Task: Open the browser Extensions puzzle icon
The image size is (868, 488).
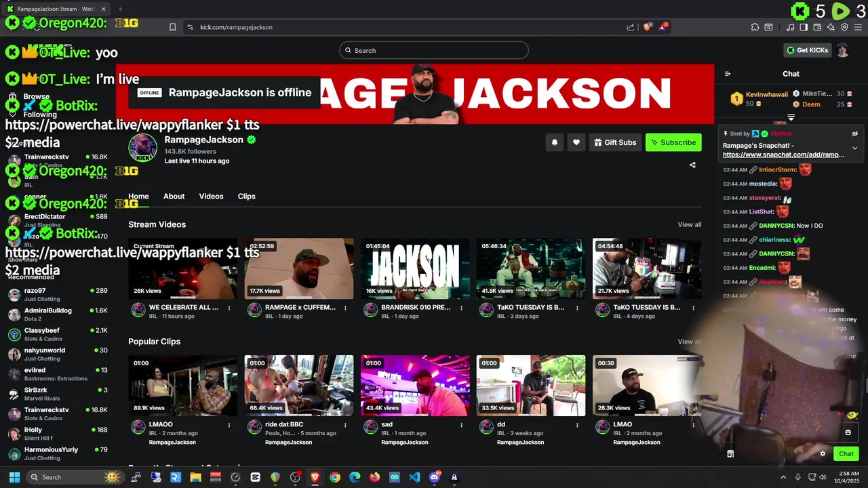Action: pos(755,27)
